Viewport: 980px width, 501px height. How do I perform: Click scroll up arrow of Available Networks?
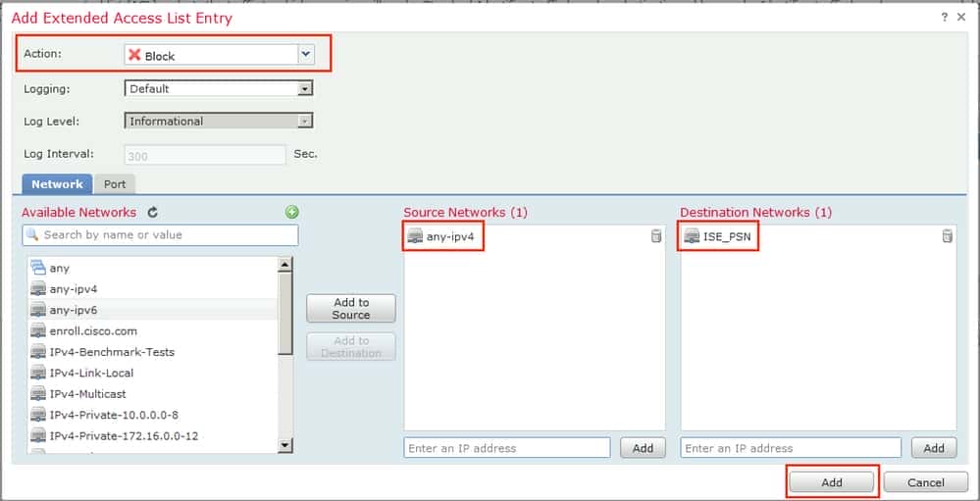(285, 265)
